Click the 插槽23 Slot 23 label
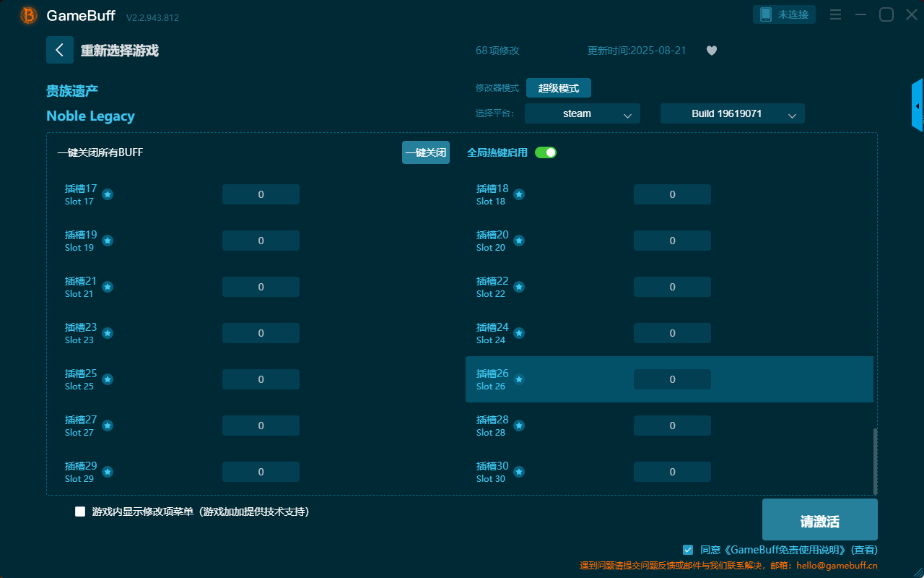Viewport: 924px width, 578px height. (x=81, y=333)
